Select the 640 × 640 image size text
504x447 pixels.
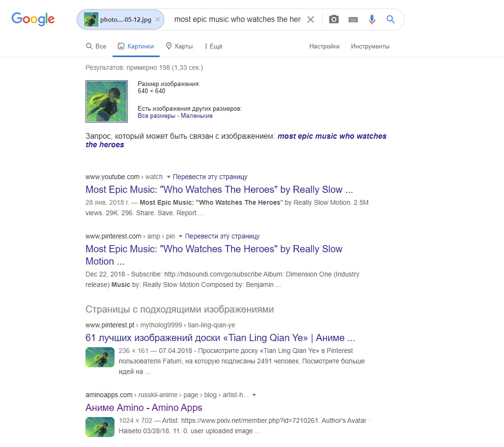point(152,91)
